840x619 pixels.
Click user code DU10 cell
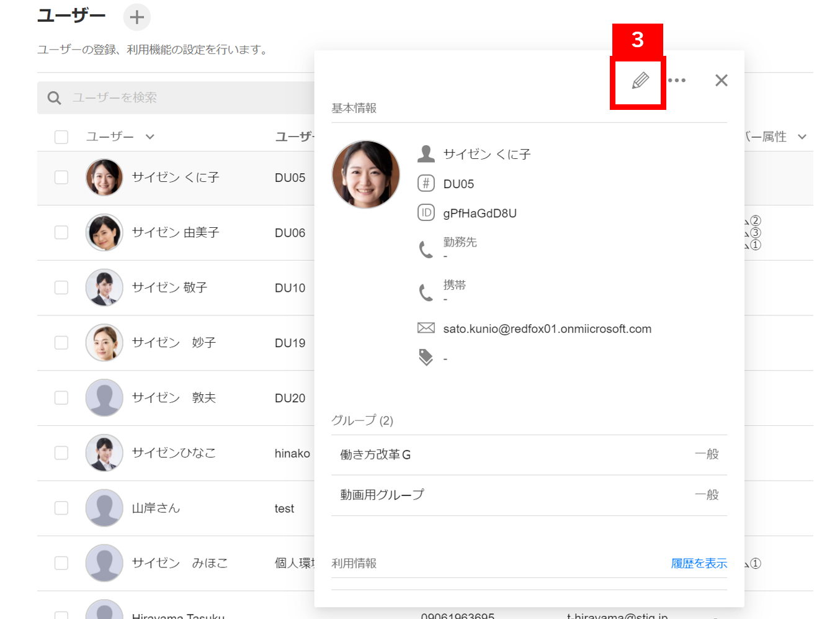pos(290,288)
